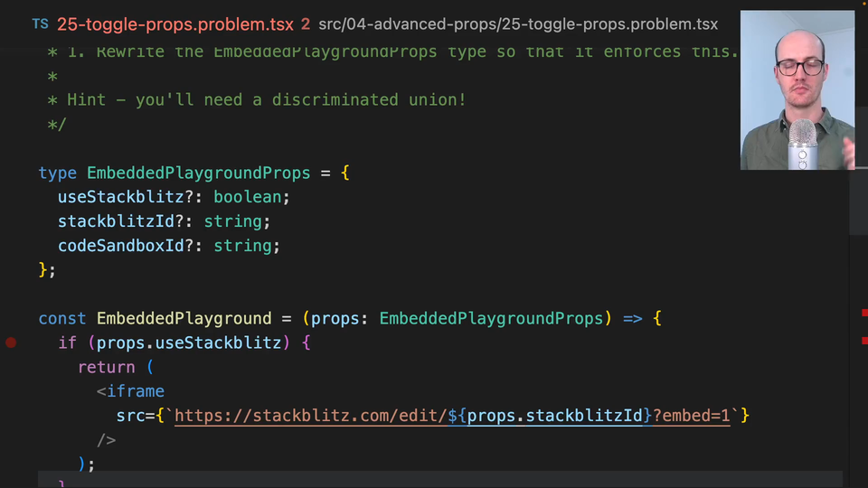Click the src/04-advanced-props file path label
The image size is (868, 488).
pyautogui.click(x=518, y=24)
